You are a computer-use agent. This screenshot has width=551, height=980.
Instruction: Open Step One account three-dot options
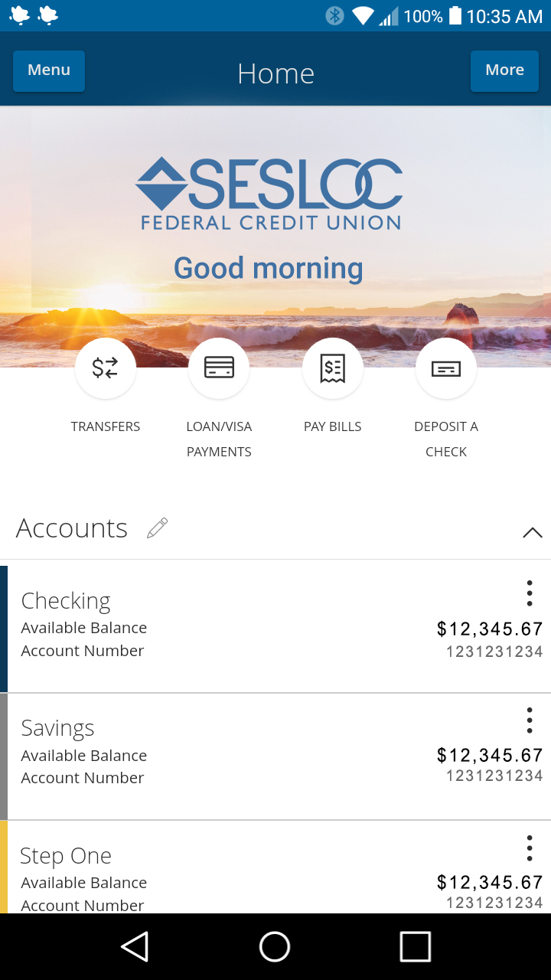pos(529,848)
